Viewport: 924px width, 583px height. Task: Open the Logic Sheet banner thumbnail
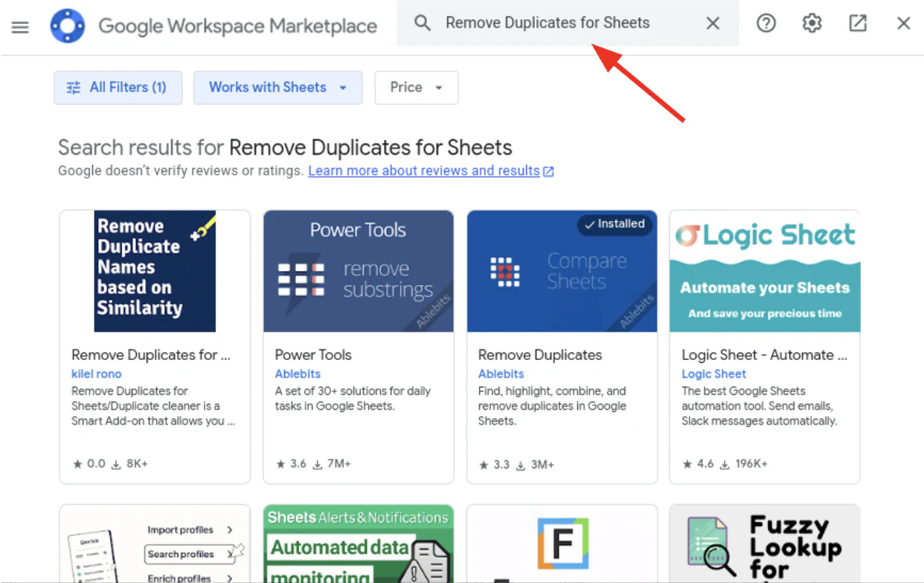[765, 271]
